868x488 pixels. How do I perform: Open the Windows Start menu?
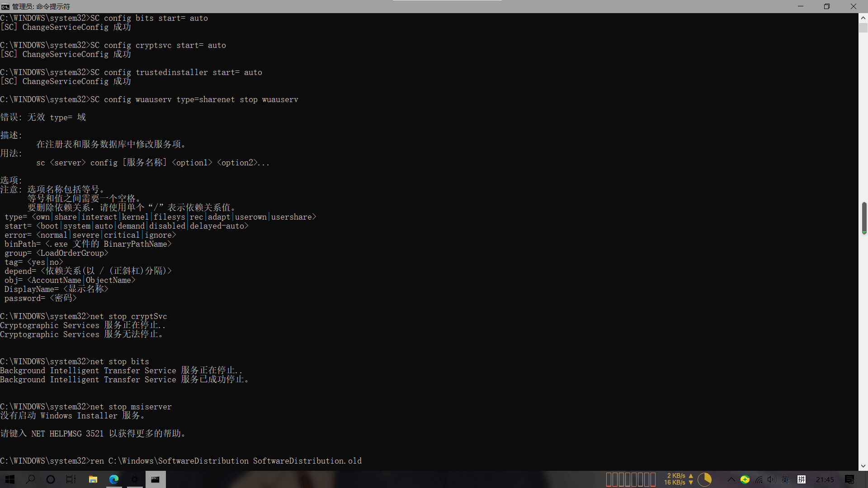point(10,479)
